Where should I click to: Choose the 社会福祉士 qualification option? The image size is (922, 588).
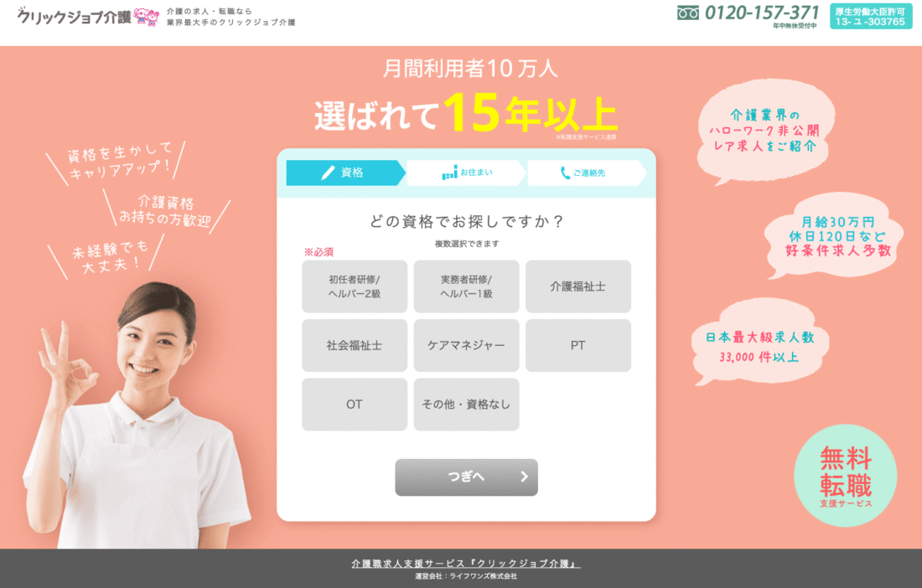click(355, 345)
